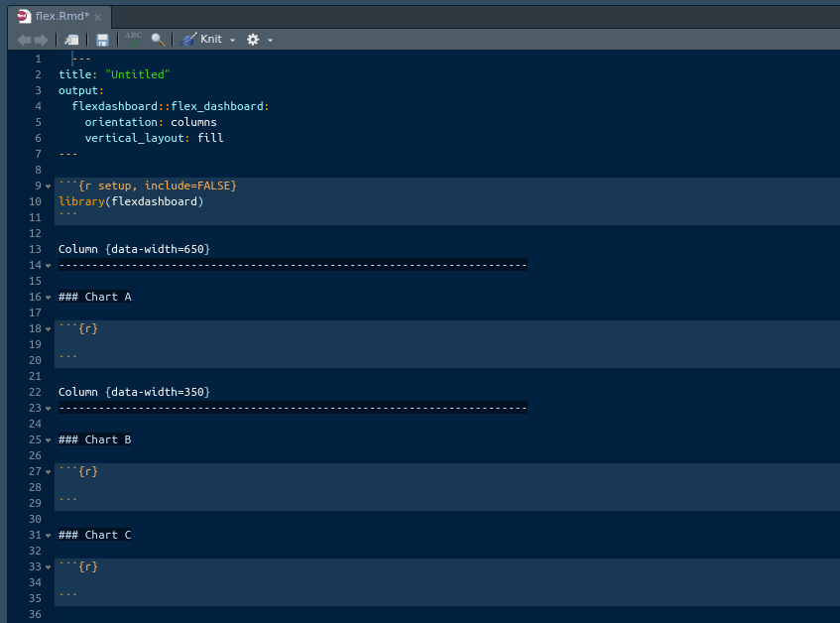Screen dimensions: 840x623
Task: Go back to previous source location
Action: (24, 40)
